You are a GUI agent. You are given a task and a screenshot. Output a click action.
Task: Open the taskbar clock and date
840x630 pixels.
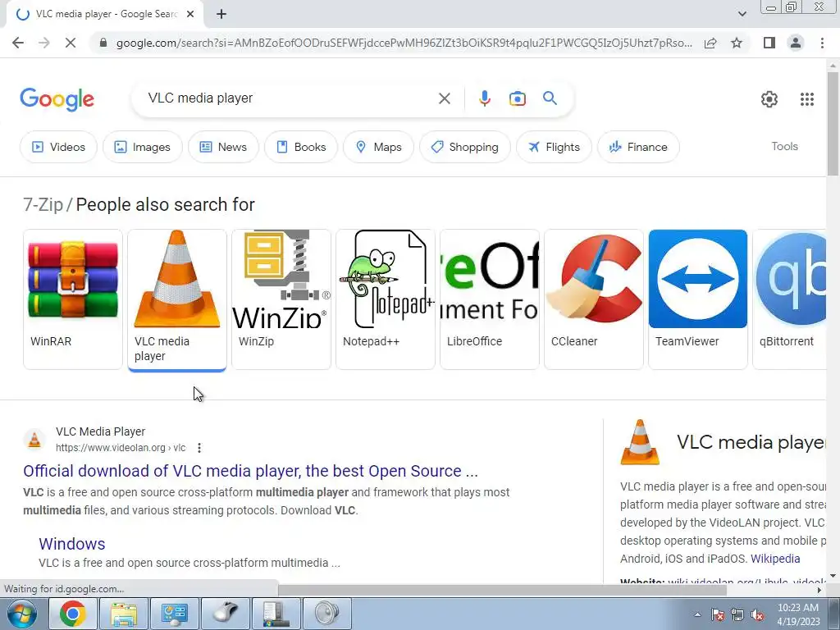point(798,614)
